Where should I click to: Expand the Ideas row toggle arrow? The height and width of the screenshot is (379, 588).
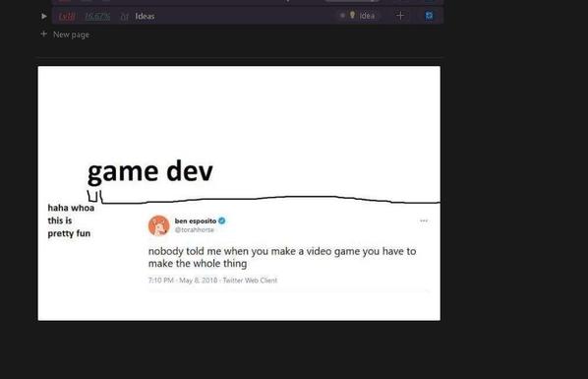tap(44, 16)
